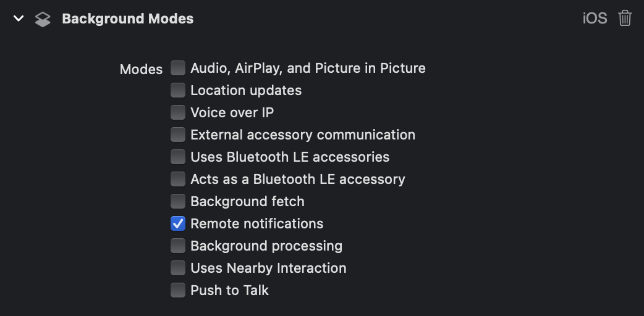Image resolution: width=644 pixels, height=316 pixels.
Task: Enable Background processing mode
Action: click(x=178, y=246)
